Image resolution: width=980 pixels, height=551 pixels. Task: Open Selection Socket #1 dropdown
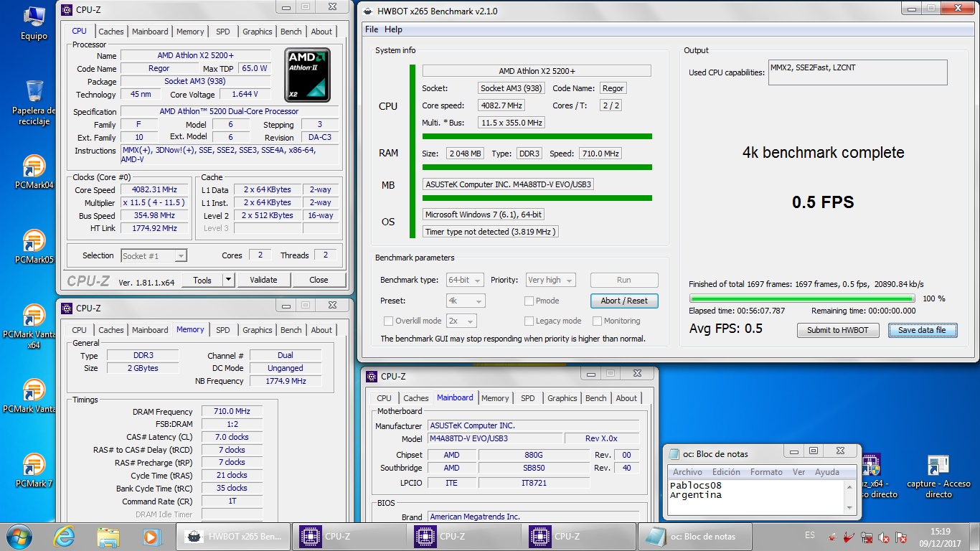[154, 255]
